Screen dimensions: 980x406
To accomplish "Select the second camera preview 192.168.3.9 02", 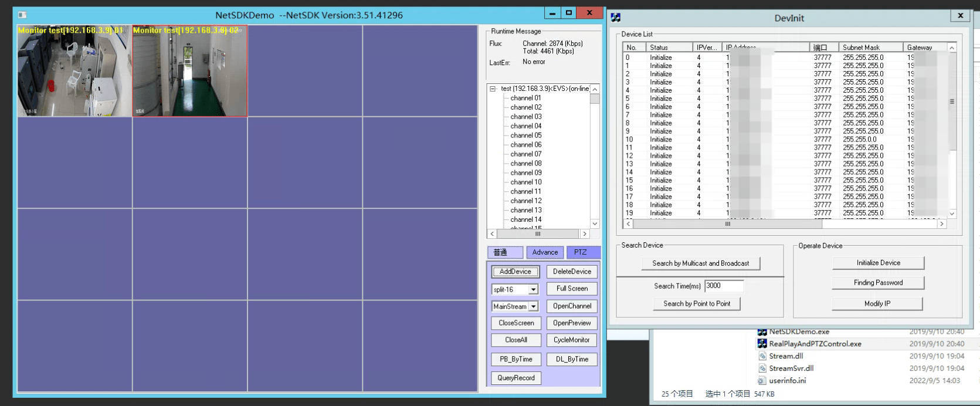I will coord(190,71).
